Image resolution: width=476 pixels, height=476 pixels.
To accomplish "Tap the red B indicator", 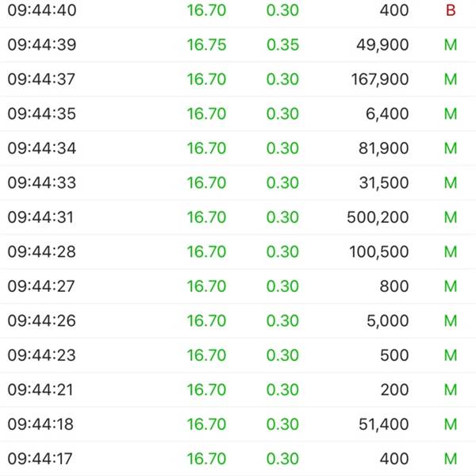I will coord(451,10).
